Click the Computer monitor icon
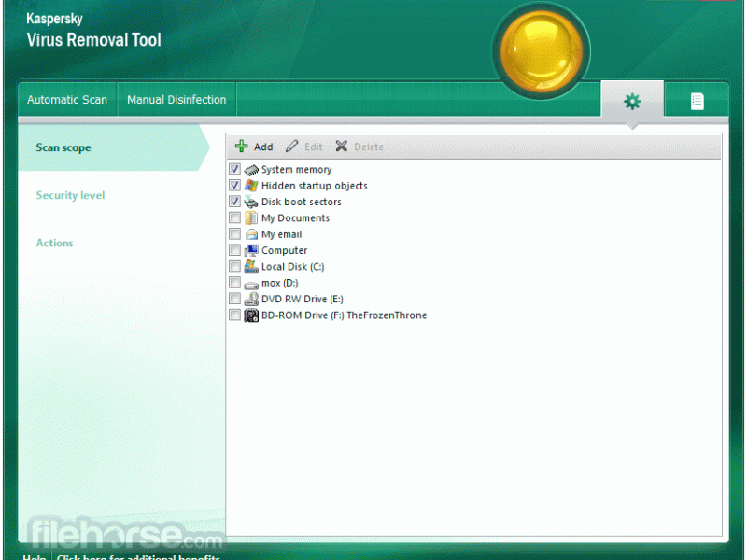Image resolution: width=747 pixels, height=560 pixels. click(x=251, y=250)
